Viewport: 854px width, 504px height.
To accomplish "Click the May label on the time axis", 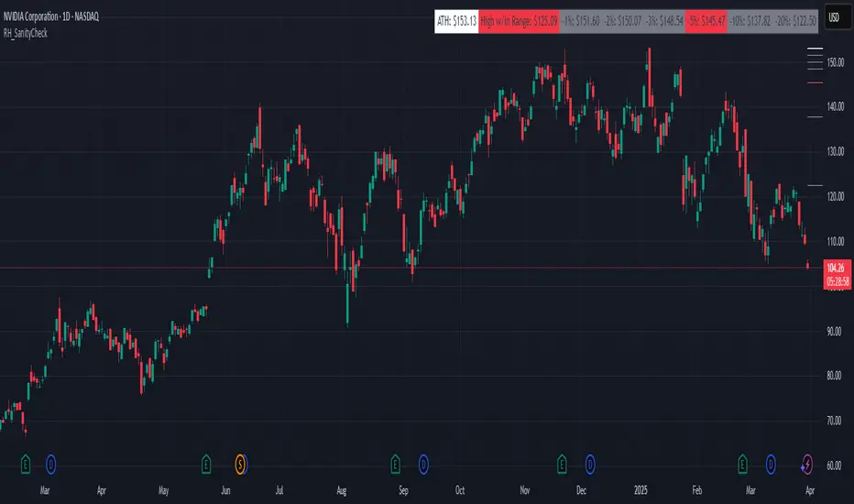I will (x=163, y=490).
